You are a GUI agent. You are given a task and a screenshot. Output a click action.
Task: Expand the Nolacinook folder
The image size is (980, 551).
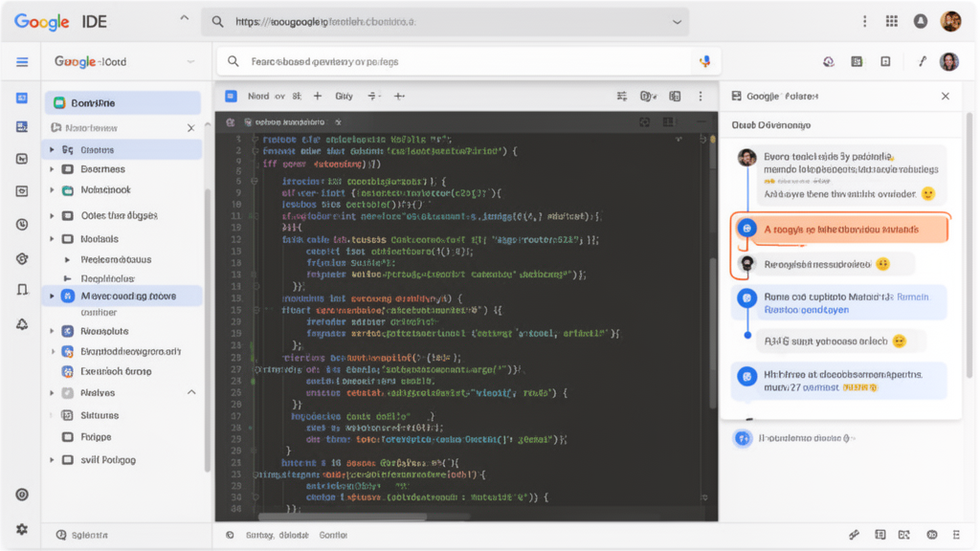click(x=52, y=190)
